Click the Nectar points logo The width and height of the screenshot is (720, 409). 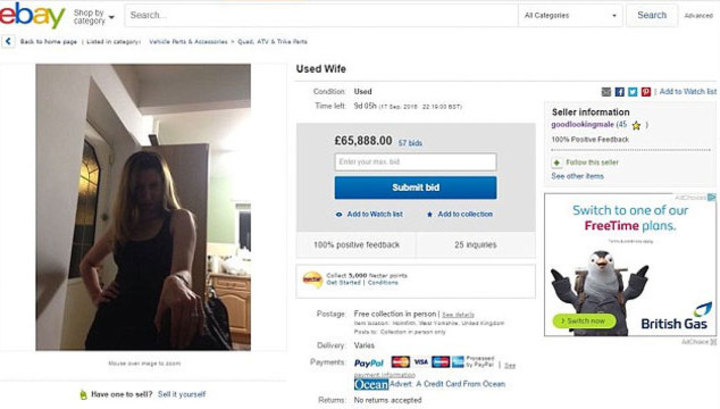click(x=312, y=279)
